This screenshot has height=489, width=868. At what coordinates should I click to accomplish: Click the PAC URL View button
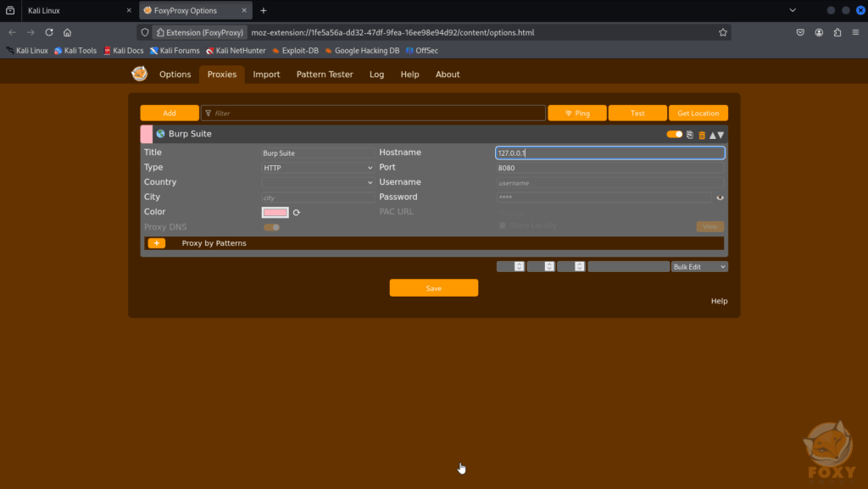pyautogui.click(x=709, y=227)
